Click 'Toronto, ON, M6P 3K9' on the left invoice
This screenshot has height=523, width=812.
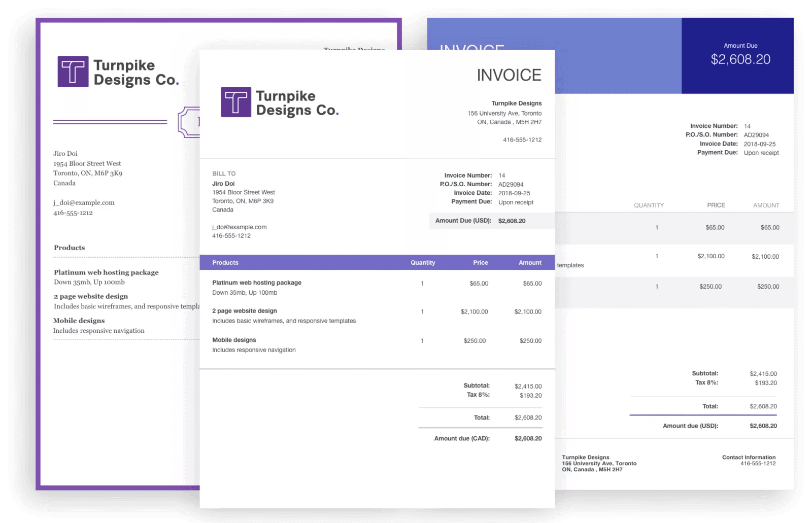pyautogui.click(x=88, y=173)
